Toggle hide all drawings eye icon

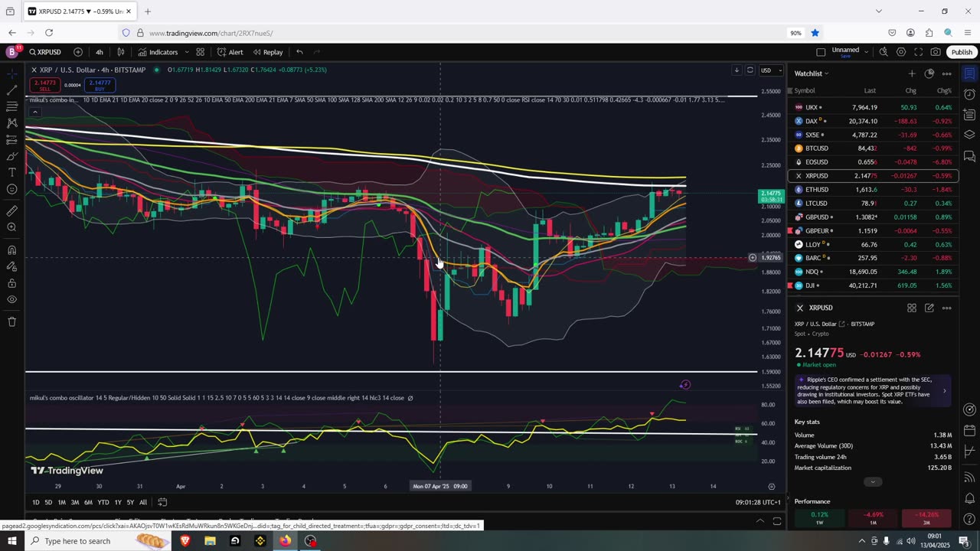click(11, 300)
